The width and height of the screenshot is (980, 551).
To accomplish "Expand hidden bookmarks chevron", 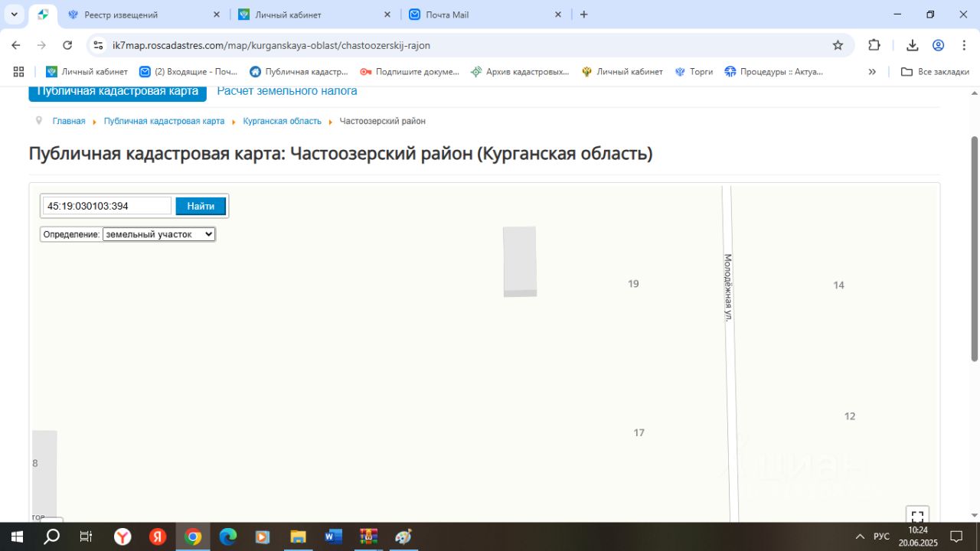I will pyautogui.click(x=872, y=71).
